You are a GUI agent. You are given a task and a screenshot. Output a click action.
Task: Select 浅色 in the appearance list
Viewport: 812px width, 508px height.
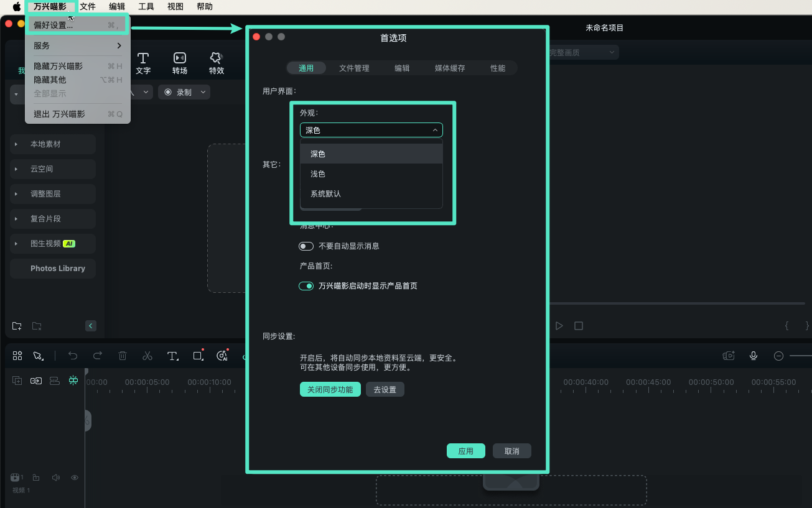(x=317, y=173)
